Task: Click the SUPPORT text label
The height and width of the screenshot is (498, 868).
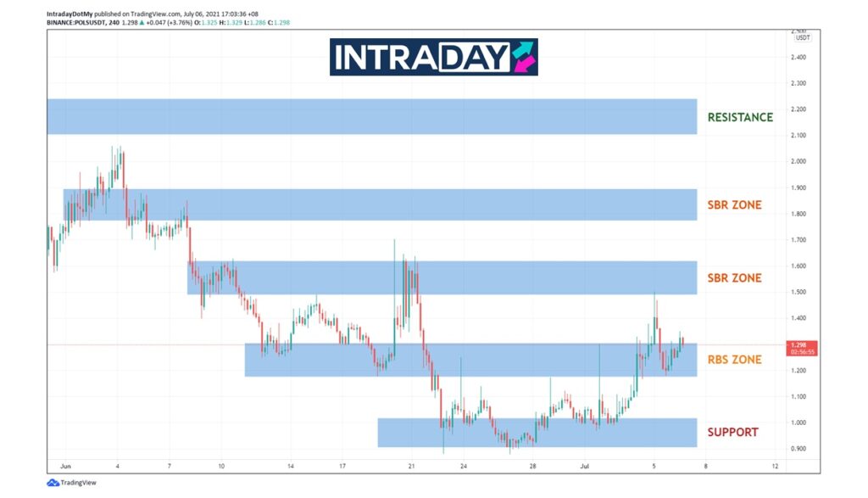Action: click(x=732, y=433)
